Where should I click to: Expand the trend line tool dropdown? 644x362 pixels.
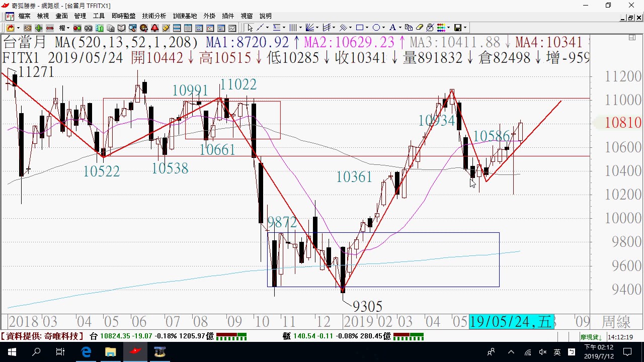(267, 28)
